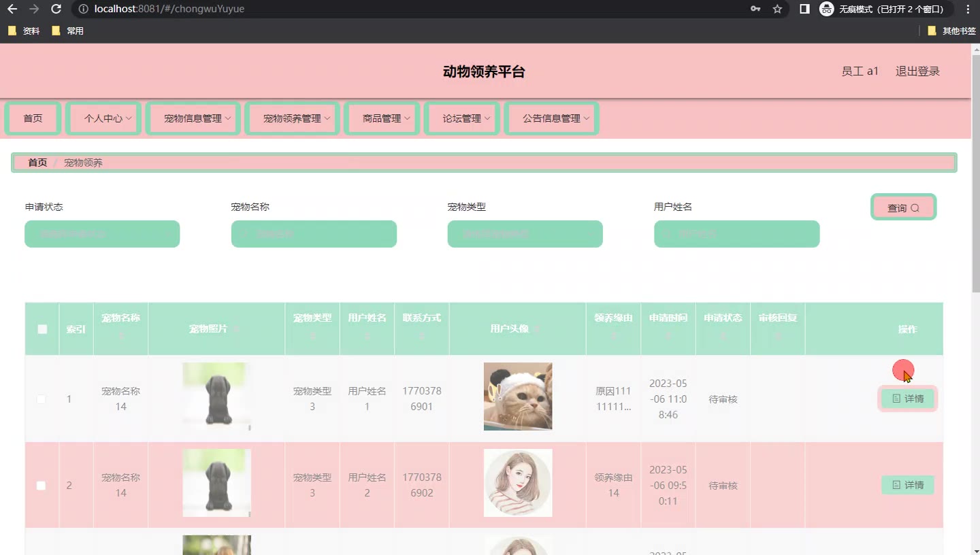
Task: Check the checkbox for row 1
Action: click(41, 399)
